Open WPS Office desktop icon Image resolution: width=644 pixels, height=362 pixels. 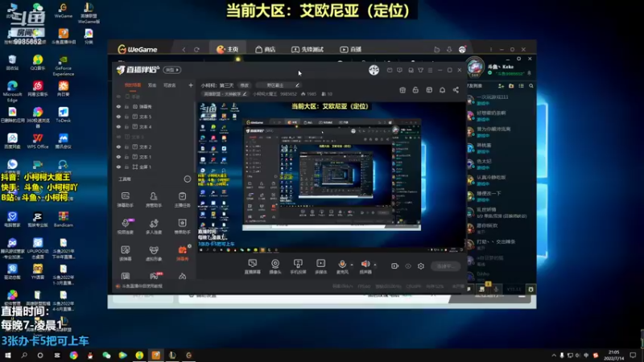click(38, 141)
